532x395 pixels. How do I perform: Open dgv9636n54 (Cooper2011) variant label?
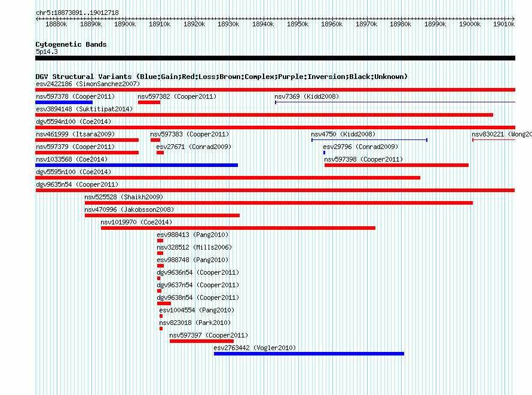(198, 272)
